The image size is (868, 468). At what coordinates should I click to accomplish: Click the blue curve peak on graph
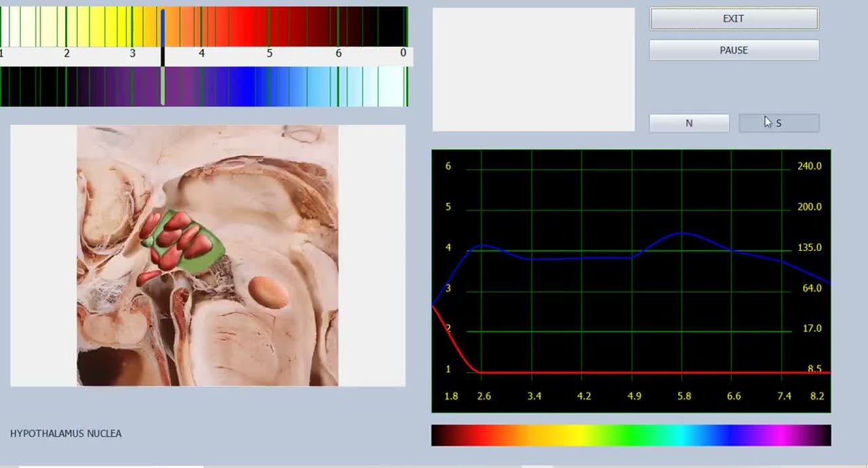coord(682,233)
